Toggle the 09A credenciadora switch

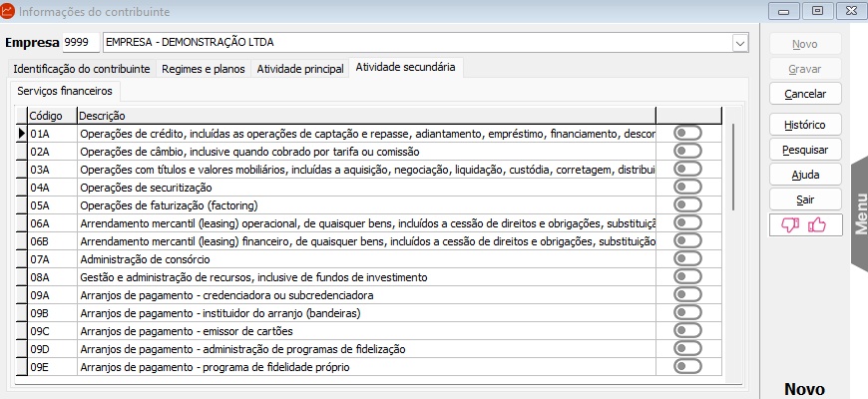point(688,295)
